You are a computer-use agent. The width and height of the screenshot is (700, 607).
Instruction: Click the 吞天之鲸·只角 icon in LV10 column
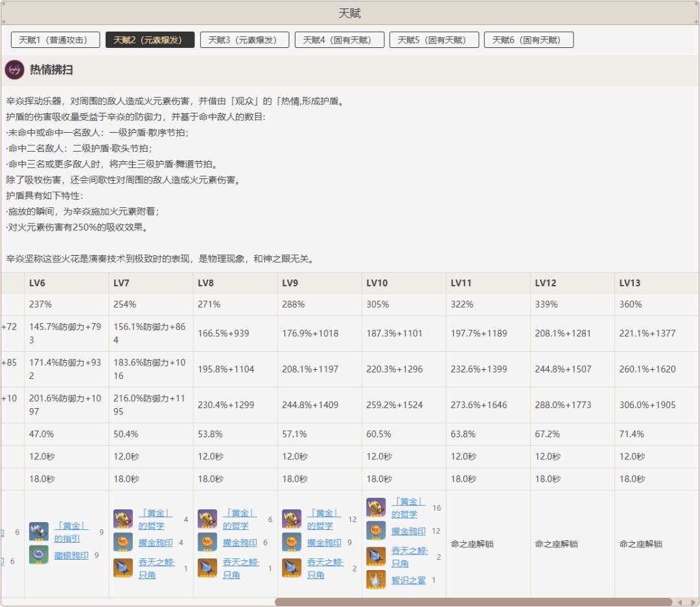click(376, 556)
